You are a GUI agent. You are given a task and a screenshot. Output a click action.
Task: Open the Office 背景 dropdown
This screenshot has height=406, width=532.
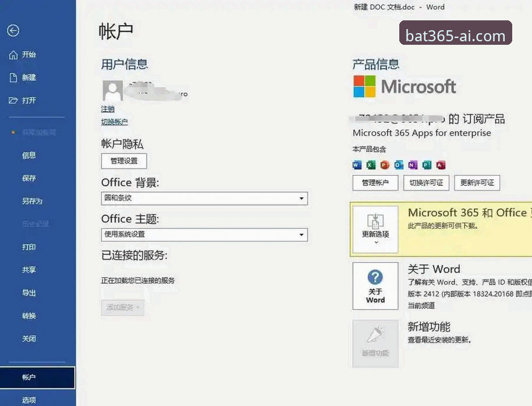point(204,198)
